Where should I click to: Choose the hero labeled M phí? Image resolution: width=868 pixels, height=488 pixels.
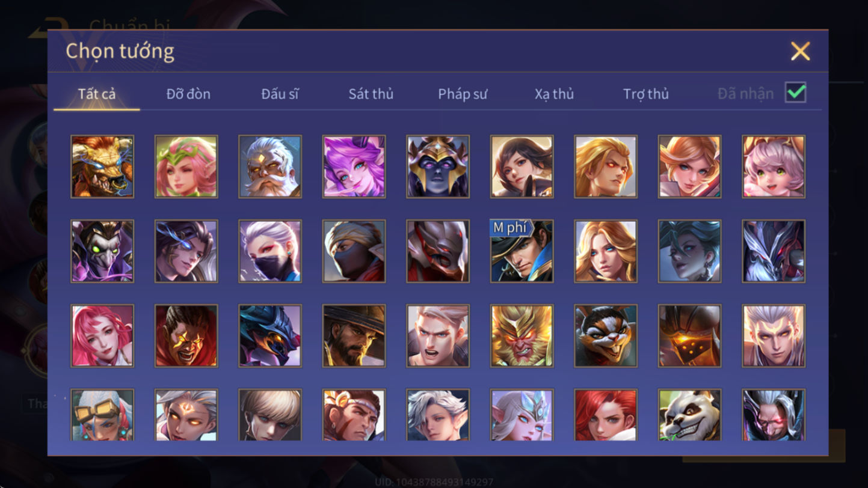pos(522,251)
